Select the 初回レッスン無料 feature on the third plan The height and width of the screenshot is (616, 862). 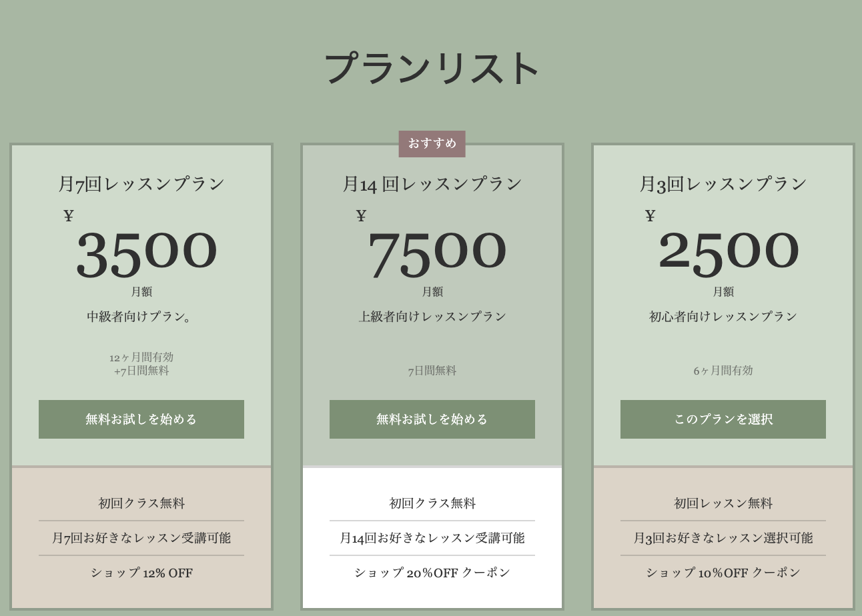(723, 503)
